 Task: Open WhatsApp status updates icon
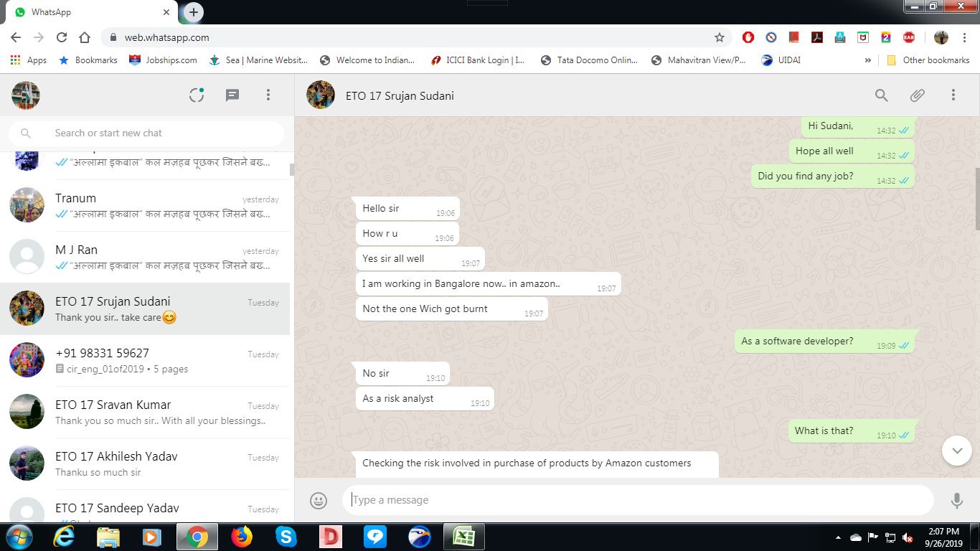click(x=197, y=95)
